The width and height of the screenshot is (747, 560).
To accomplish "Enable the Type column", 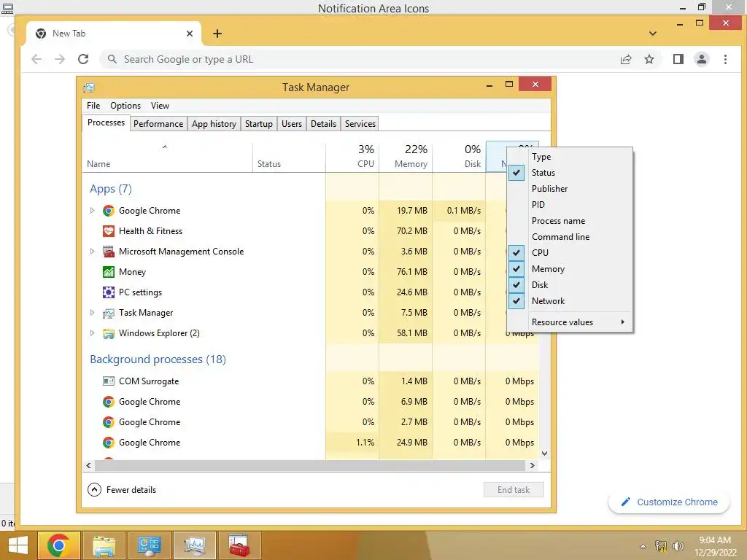I will pyautogui.click(x=570, y=157).
